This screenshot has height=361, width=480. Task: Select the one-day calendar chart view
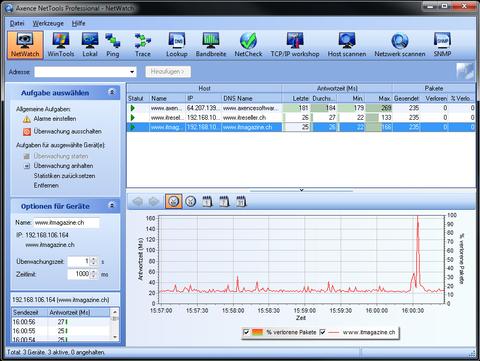207,201
